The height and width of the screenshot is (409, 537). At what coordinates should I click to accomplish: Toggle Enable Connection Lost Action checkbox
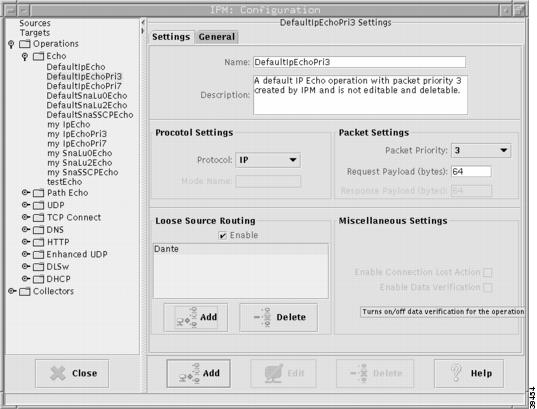click(x=487, y=273)
